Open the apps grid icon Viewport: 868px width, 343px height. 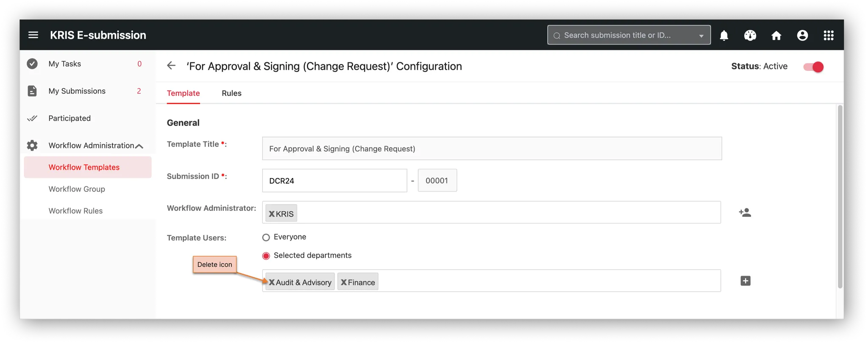[829, 35]
